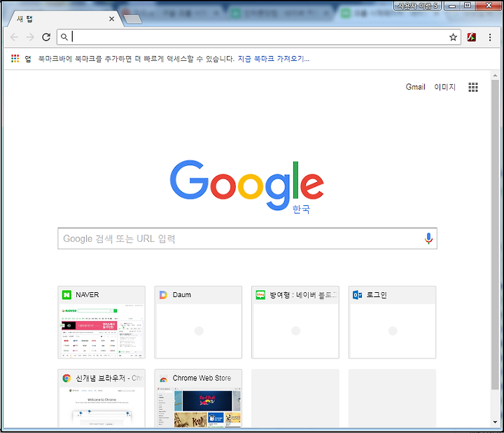Image resolution: width=504 pixels, height=433 pixels.
Task: Click the 사용자 이름 profile button
Action: 417,6
